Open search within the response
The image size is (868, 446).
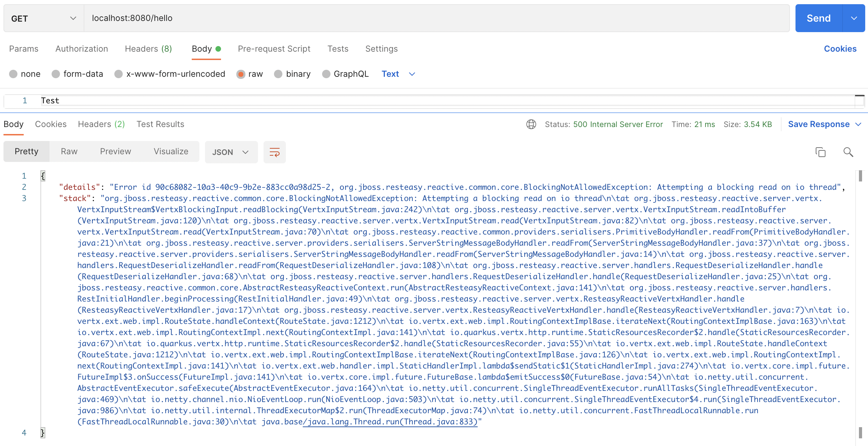pos(848,152)
